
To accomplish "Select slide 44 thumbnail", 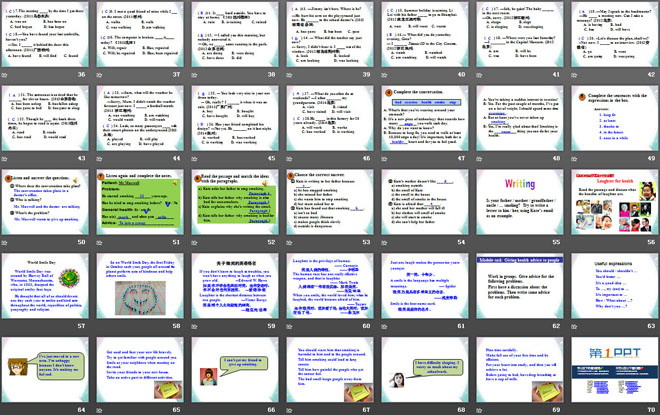I will (x=140, y=118).
